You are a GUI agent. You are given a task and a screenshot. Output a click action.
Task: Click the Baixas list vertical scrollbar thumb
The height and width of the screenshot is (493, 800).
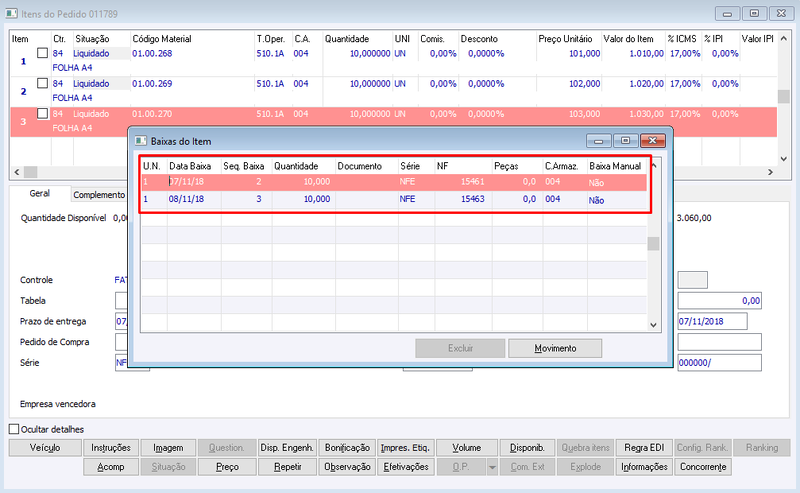click(x=653, y=243)
